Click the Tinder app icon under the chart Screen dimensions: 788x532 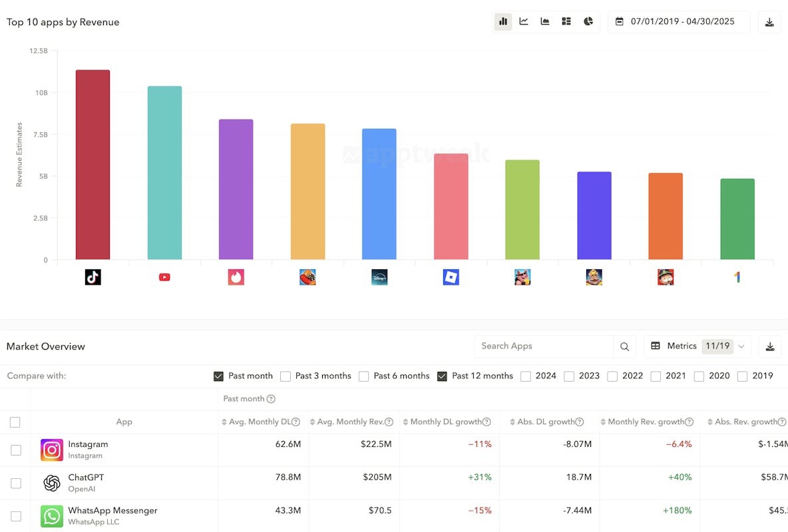236,277
